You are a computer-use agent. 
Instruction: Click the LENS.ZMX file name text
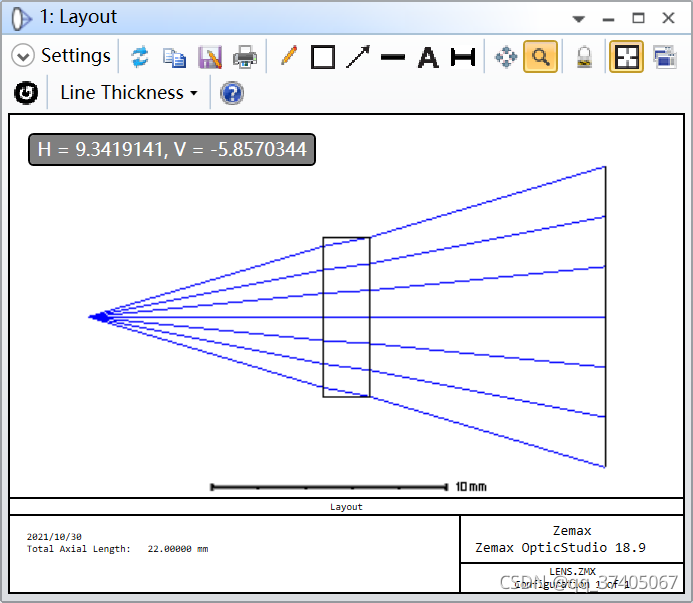click(x=572, y=571)
